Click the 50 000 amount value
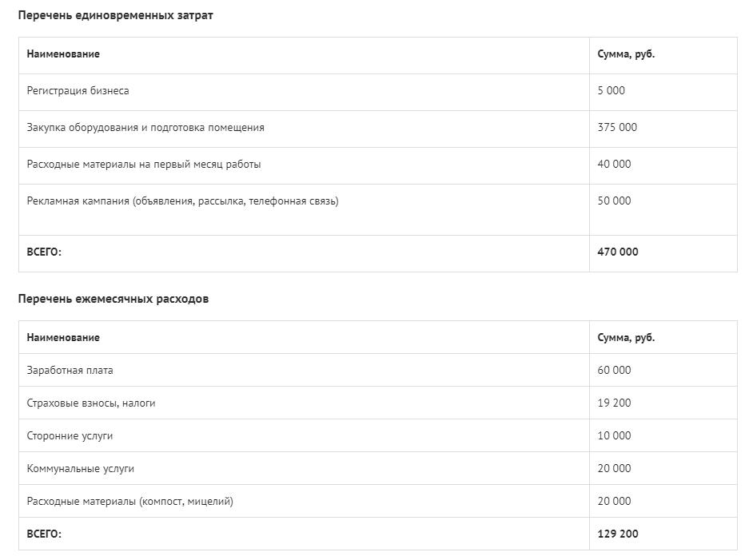The height and width of the screenshot is (560, 745). [615, 201]
